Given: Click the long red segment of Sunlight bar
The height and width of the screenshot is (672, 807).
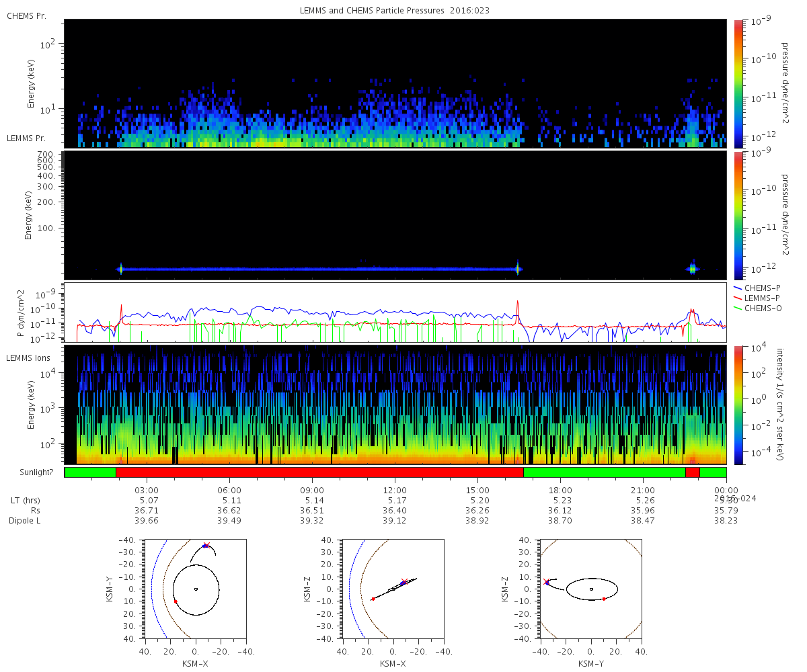Looking at the screenshot, I should (x=319, y=472).
